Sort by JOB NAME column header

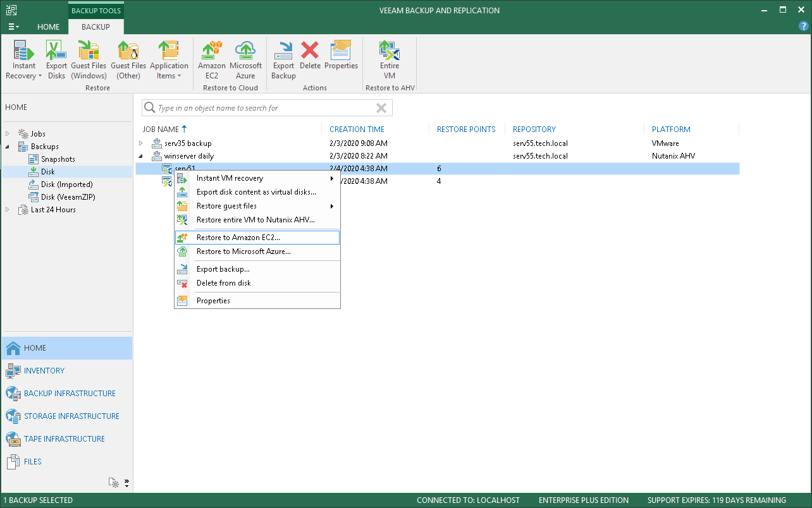[x=161, y=130]
